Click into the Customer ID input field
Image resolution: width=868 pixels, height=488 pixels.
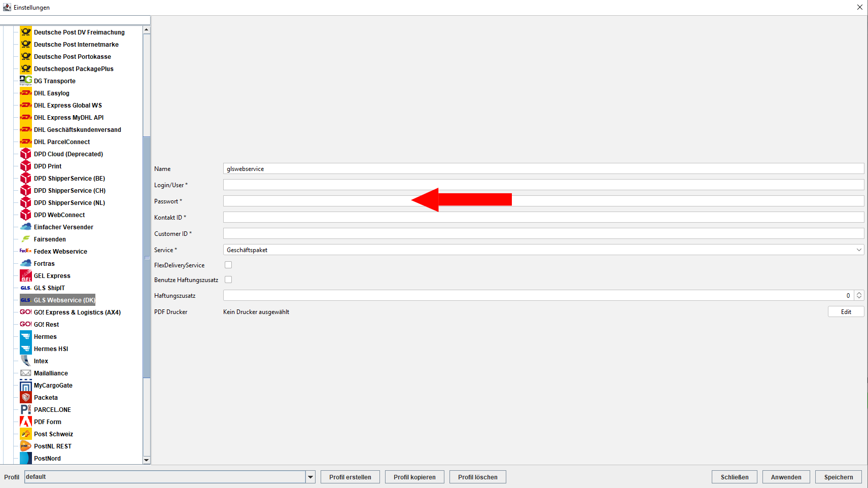pos(543,233)
